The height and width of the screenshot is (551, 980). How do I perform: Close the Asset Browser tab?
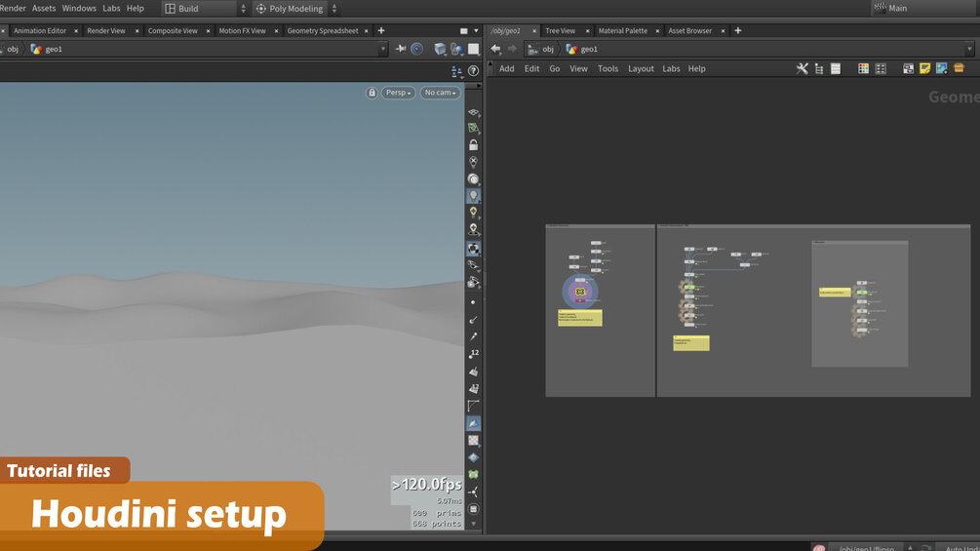(x=724, y=30)
